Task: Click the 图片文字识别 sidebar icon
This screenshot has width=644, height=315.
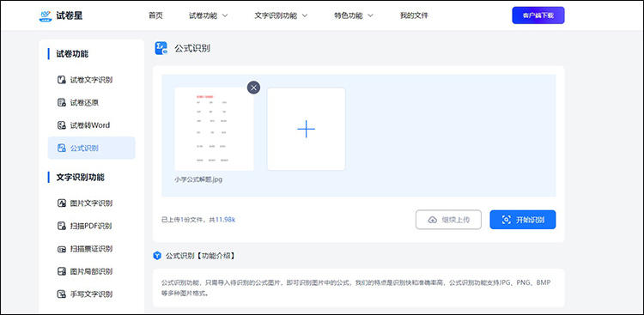Action: (x=61, y=203)
